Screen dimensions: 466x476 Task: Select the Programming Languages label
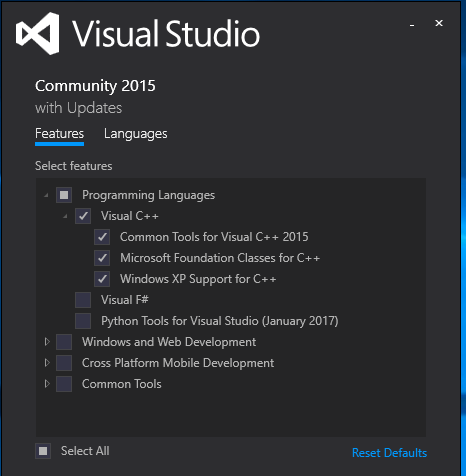click(x=148, y=195)
